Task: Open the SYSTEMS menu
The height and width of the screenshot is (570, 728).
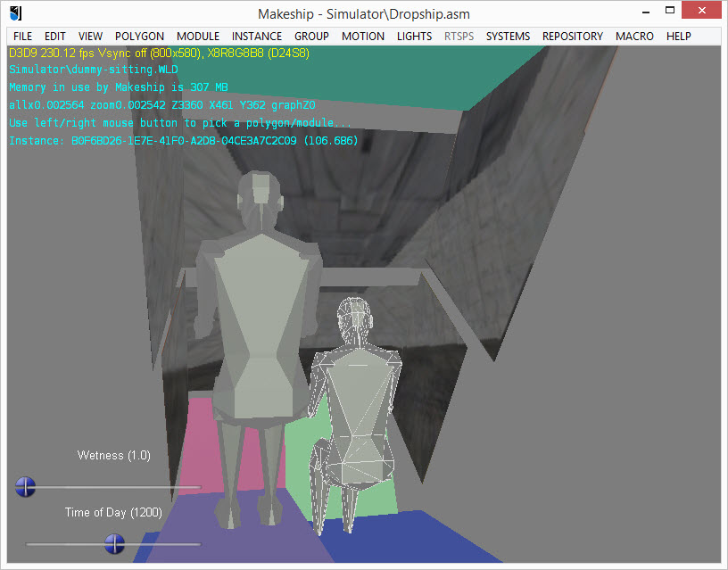Action: coord(508,37)
